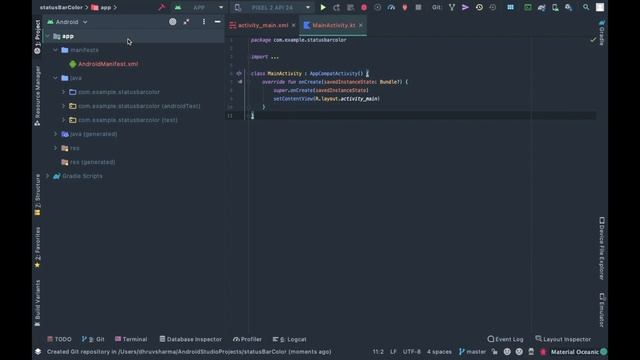Open the Logcat tool window
This screenshot has height=360, width=640.
tap(289, 339)
